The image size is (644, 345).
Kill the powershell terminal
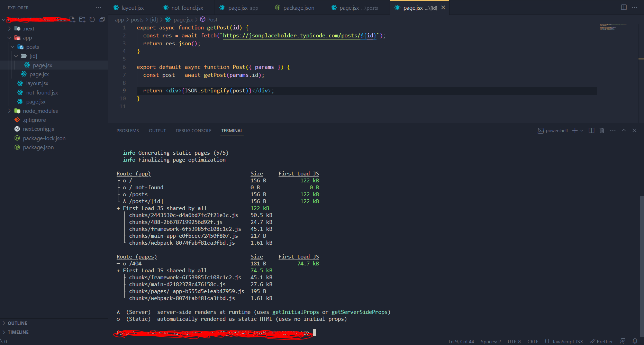(602, 130)
